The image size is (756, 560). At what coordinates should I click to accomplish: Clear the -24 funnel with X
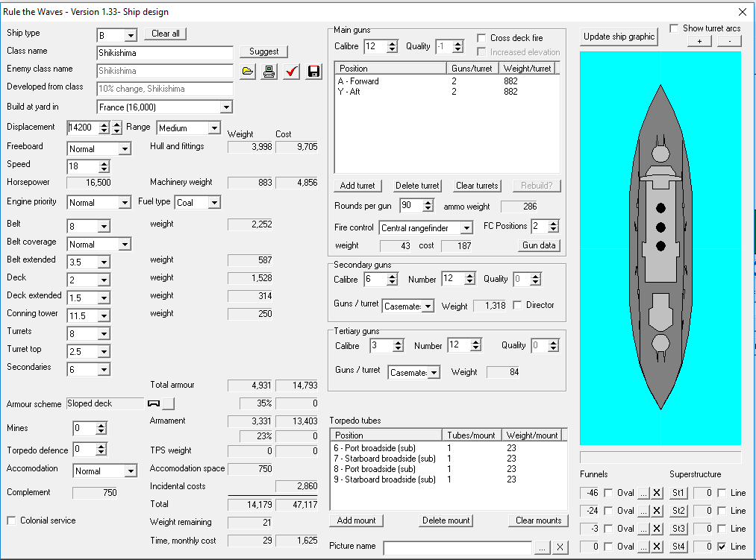point(657,510)
